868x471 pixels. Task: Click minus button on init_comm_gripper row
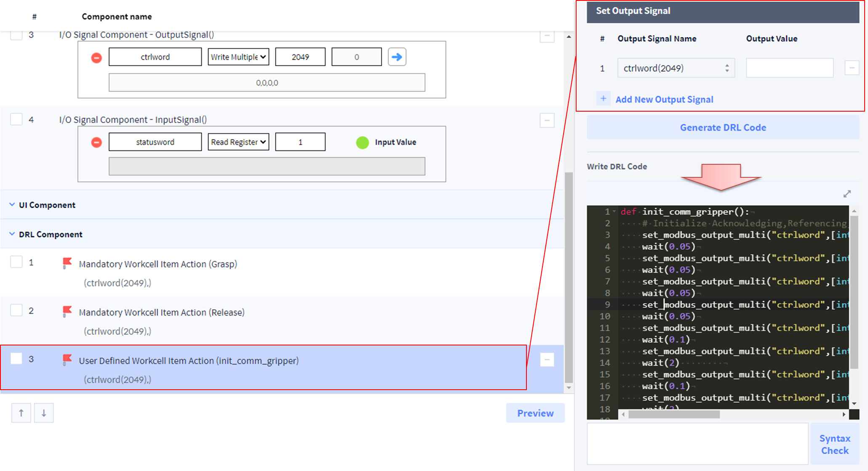click(547, 360)
